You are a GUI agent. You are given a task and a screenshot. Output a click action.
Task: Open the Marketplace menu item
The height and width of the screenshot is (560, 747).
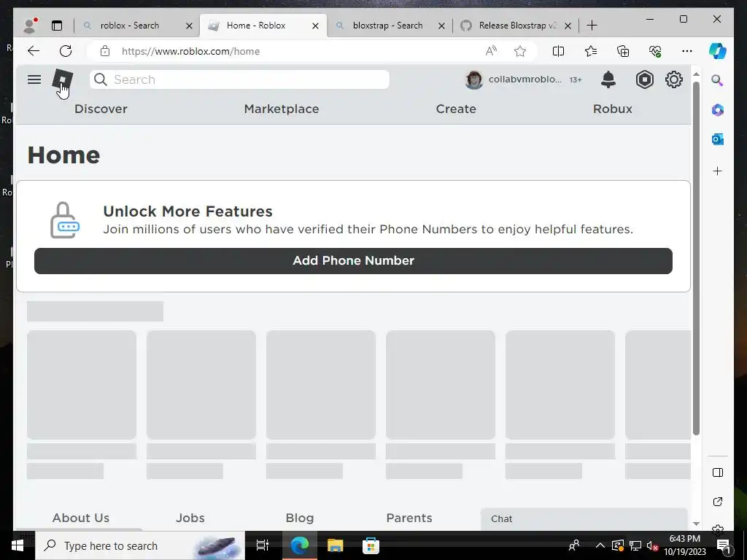point(282,109)
